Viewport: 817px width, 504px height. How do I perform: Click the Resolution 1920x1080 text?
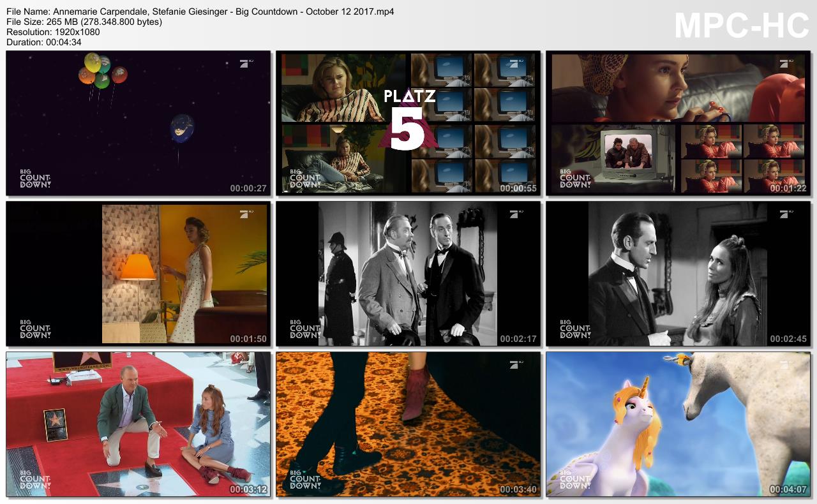coord(53,32)
